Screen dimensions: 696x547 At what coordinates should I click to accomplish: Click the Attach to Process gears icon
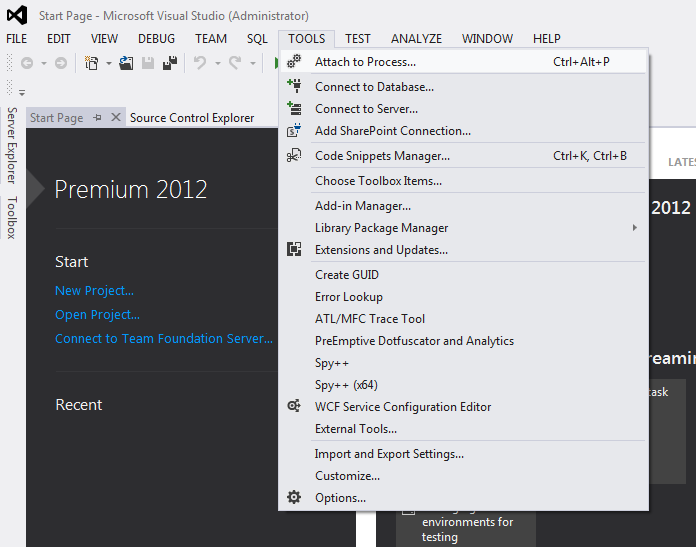tap(294, 61)
